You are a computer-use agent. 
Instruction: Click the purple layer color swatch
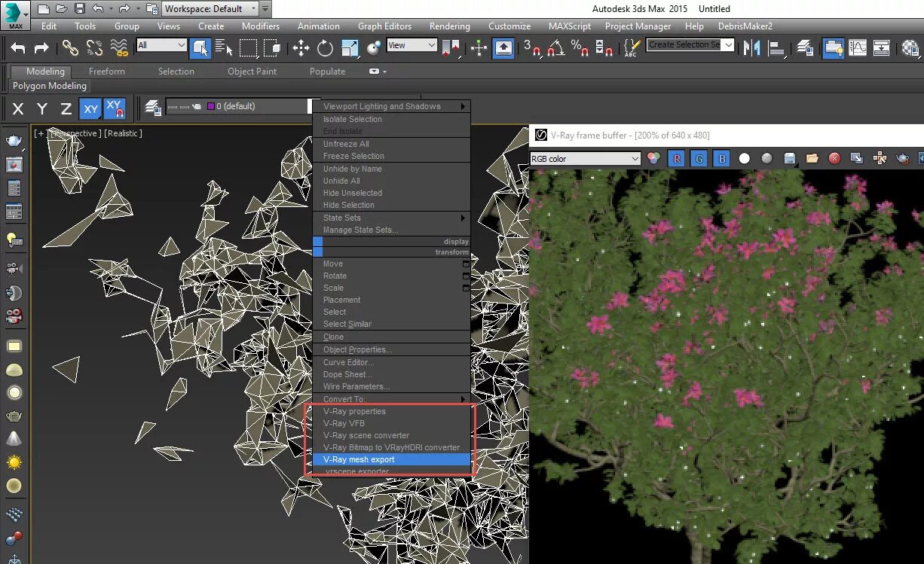[x=211, y=106]
